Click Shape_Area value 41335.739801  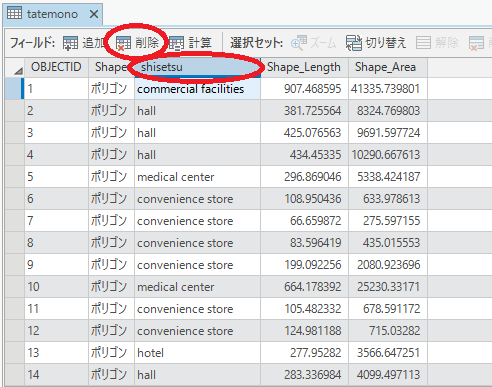coord(388,89)
